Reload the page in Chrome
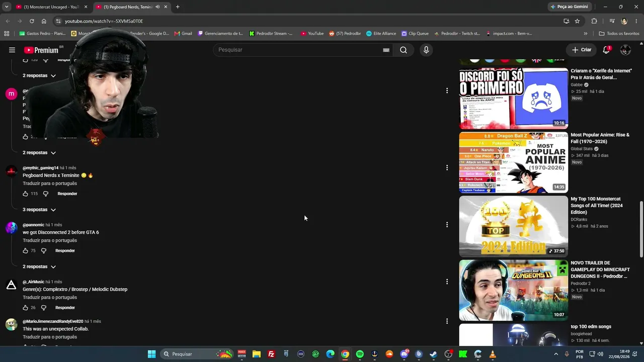 point(32,21)
